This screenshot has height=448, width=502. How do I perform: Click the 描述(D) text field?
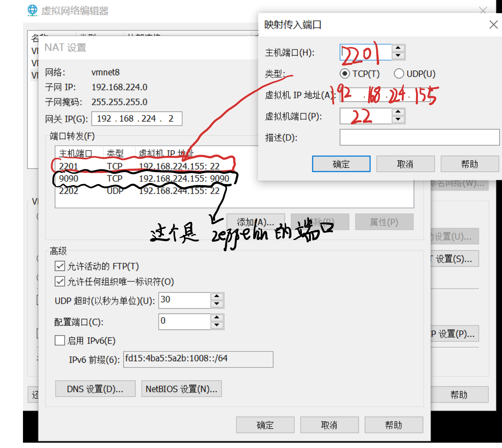419,137
